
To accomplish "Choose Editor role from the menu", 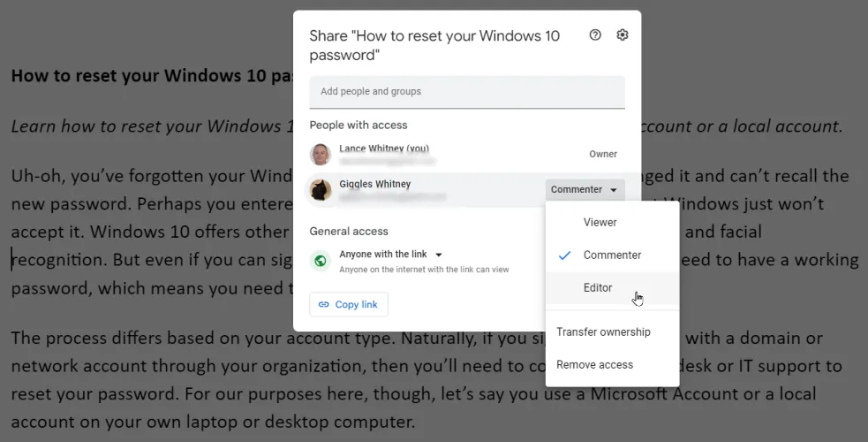I will pos(598,288).
